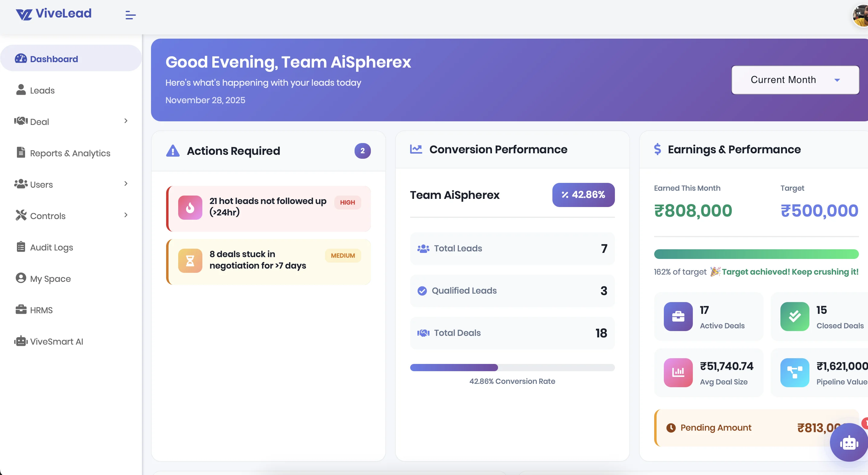
Task: Launch ViveSmart AI from the sidebar
Action: (56, 341)
